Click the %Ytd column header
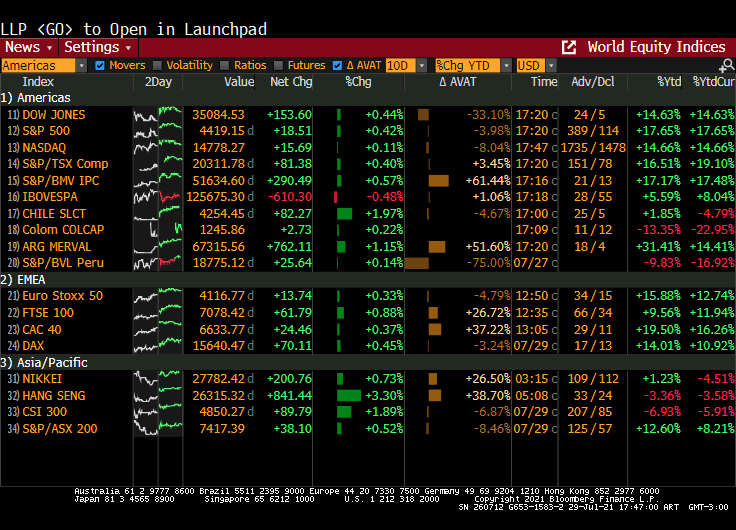 (669, 82)
